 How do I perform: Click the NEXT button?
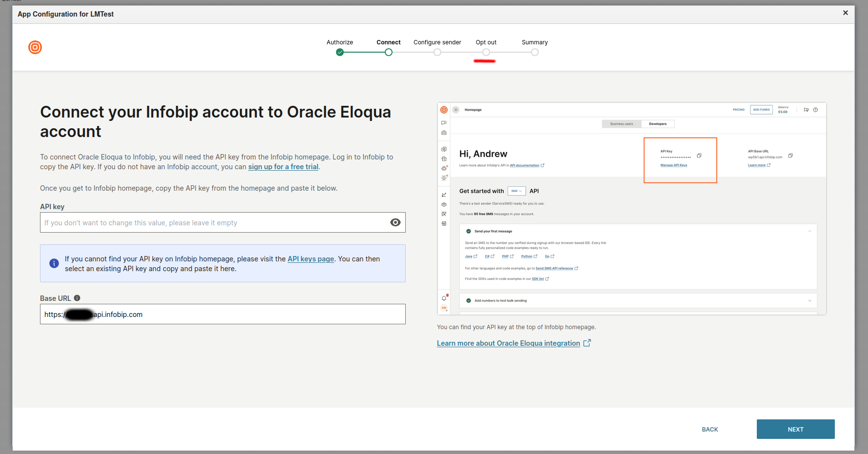pyautogui.click(x=796, y=429)
